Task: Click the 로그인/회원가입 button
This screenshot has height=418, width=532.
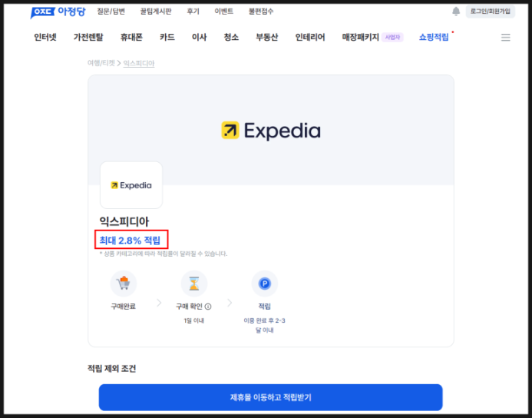Action: point(491,12)
